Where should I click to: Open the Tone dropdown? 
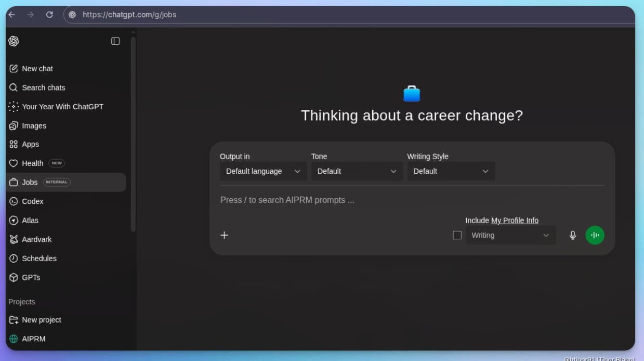click(x=357, y=171)
